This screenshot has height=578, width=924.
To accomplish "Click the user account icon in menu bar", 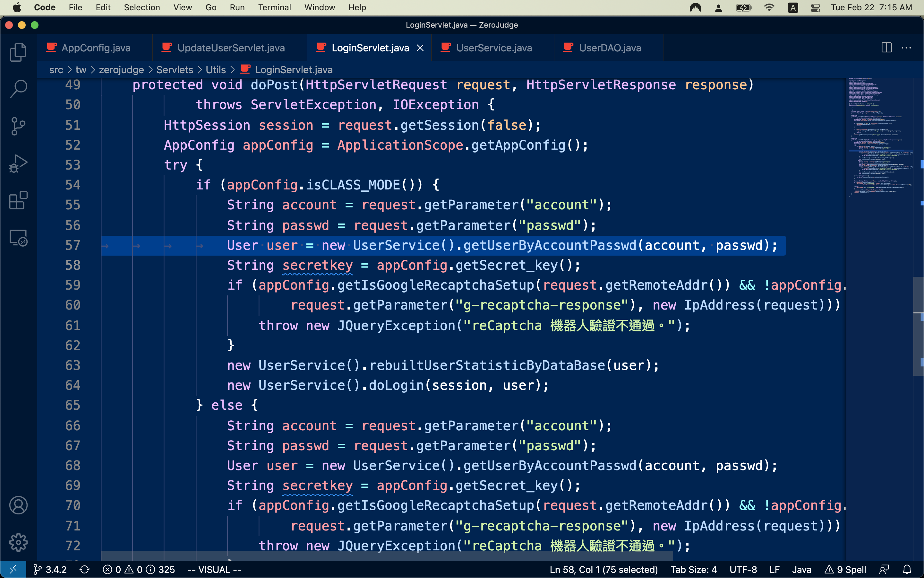I will click(x=719, y=7).
